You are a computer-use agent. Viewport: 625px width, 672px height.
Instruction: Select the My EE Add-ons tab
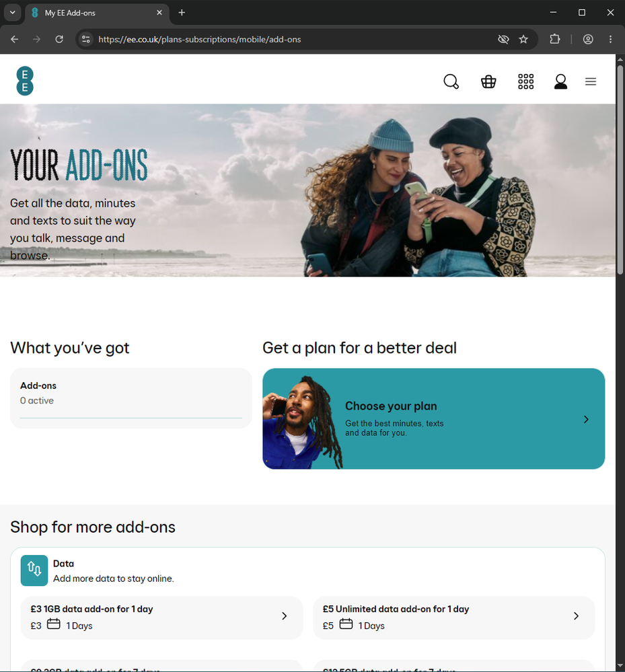97,13
